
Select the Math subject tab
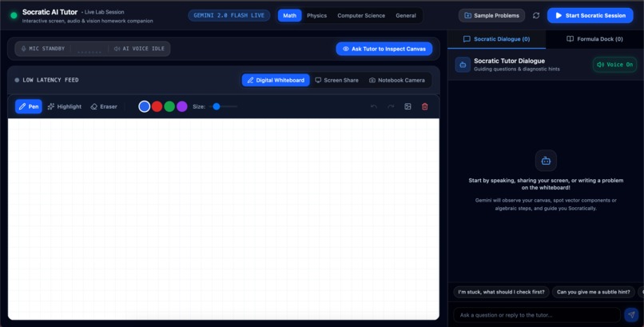click(x=289, y=16)
